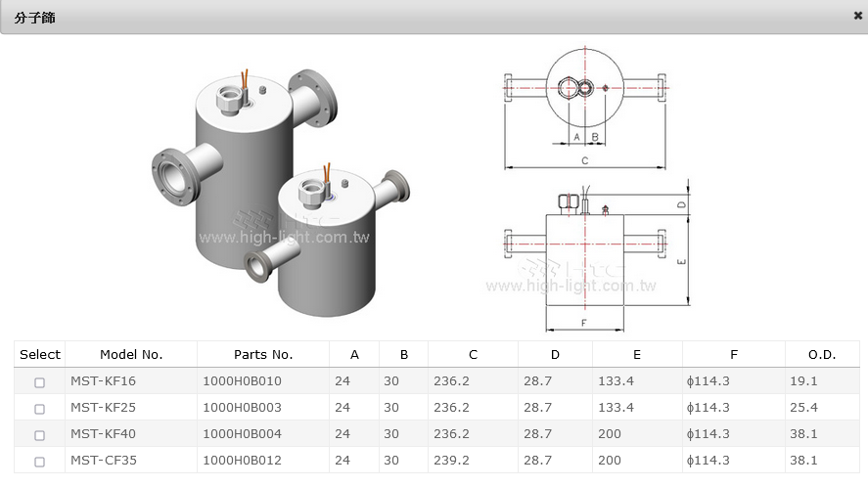
Task: Click part number 1000H0B003
Action: click(242, 408)
